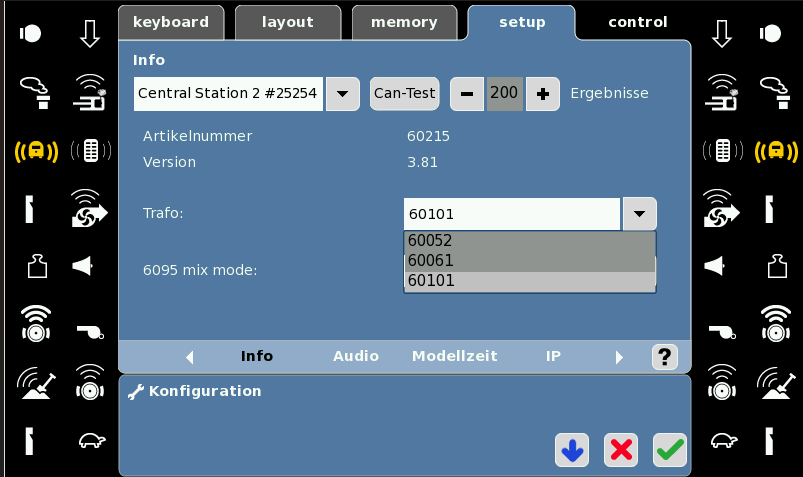803x477 pixels.
Task: Cancel with the red X button
Action: point(621,450)
